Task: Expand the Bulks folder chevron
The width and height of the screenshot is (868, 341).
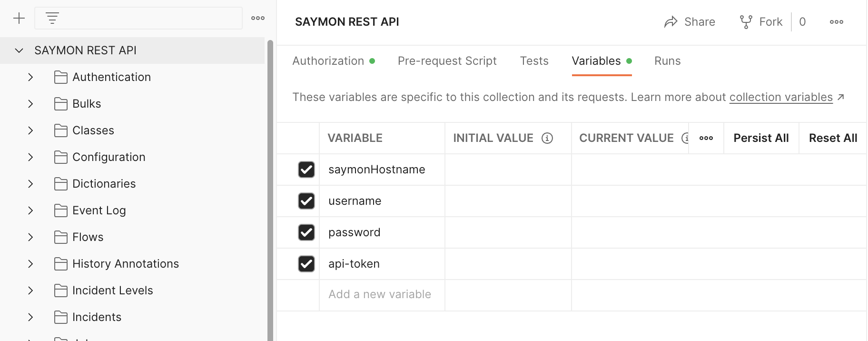Action: click(30, 104)
